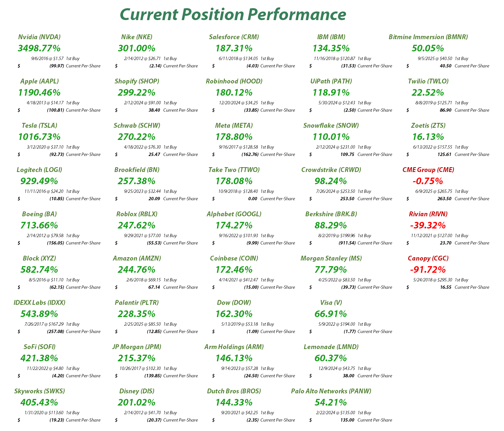
Task: Click the Bitmine Immersion (BMNR) heading
Action: click(428, 37)
